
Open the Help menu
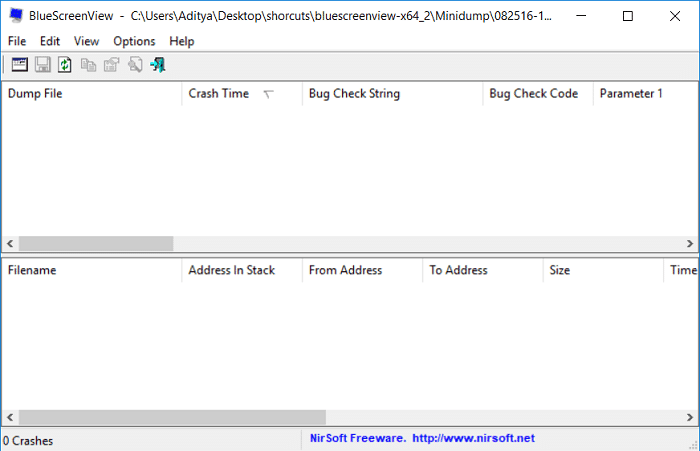[x=182, y=42]
